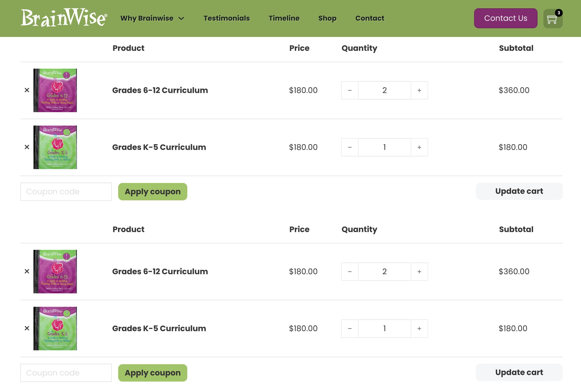Screen dimensions: 581x392
Task: Click the second Coupon code field
Action: (x=66, y=373)
